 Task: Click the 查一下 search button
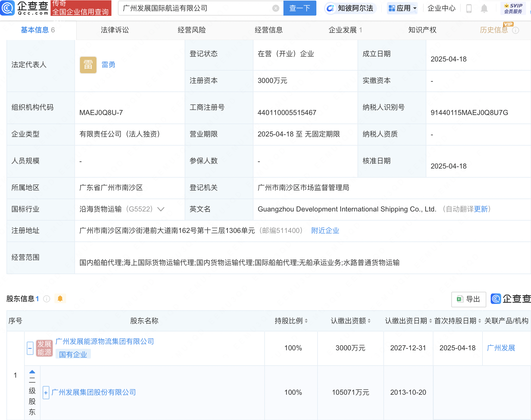click(x=300, y=8)
